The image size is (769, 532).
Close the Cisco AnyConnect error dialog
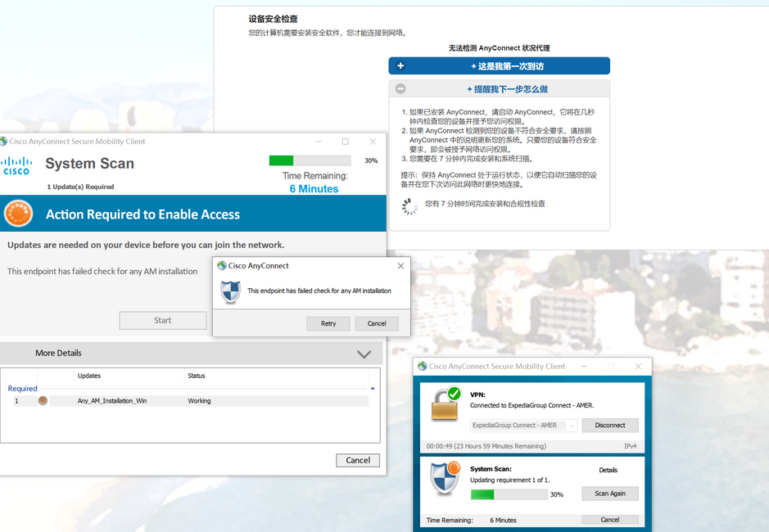[x=400, y=266]
